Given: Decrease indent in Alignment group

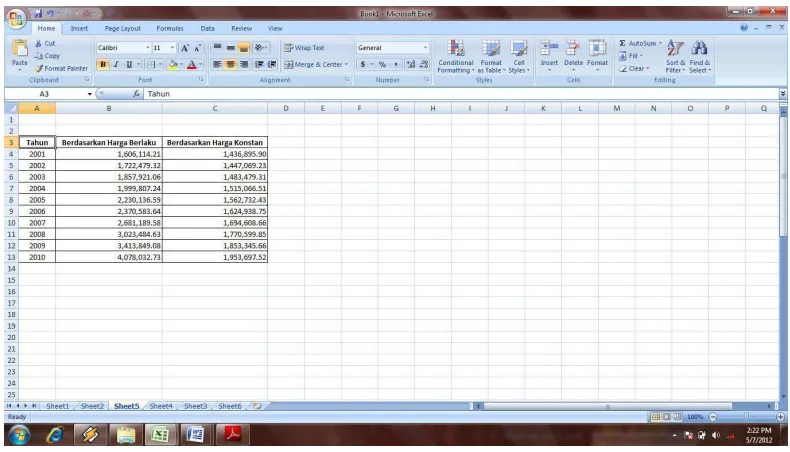Looking at the screenshot, I should 259,64.
